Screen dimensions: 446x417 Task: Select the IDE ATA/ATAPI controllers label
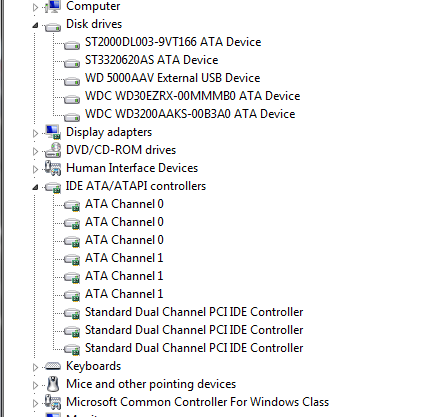tap(136, 186)
